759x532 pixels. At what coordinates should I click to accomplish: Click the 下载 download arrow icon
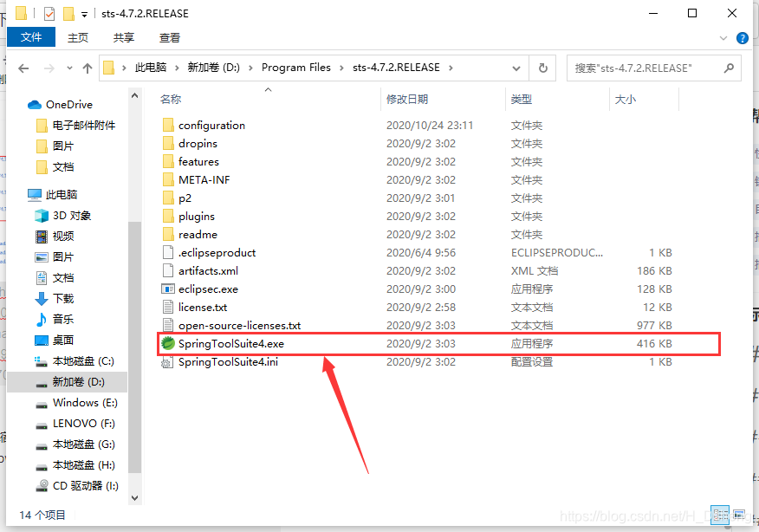coord(42,299)
